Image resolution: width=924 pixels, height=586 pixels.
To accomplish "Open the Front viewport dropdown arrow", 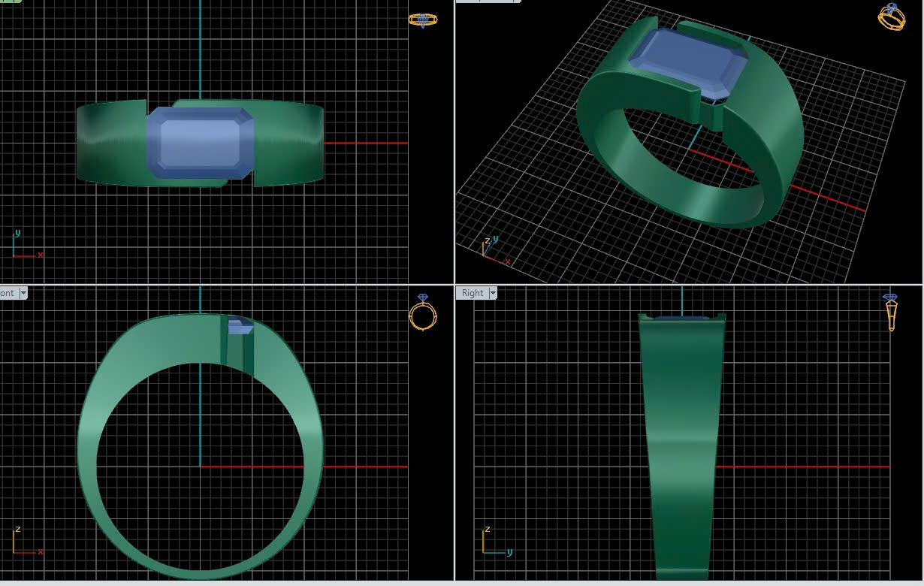I will pos(23,293).
